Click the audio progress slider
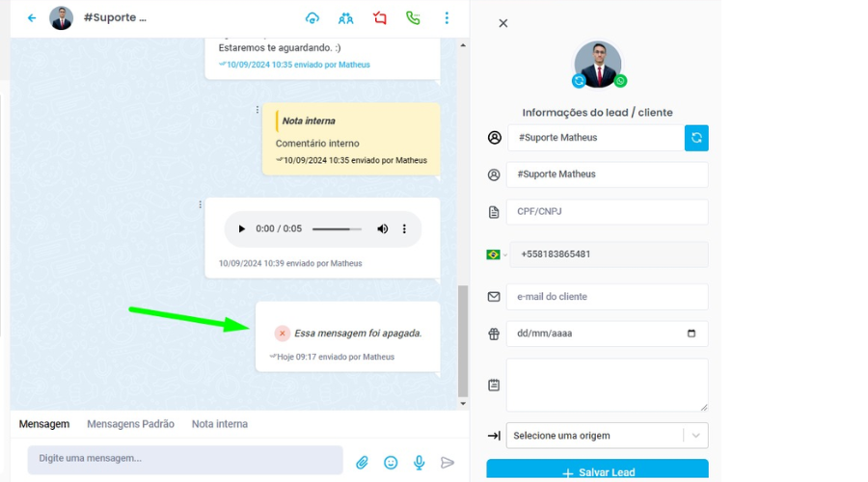Viewport: 868px width, 482px height. click(337, 229)
